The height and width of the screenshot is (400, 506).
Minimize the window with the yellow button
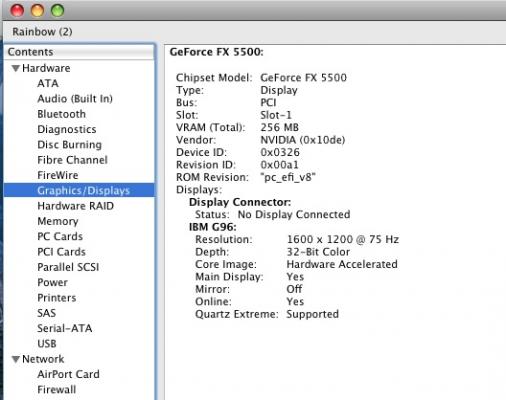[x=37, y=10]
